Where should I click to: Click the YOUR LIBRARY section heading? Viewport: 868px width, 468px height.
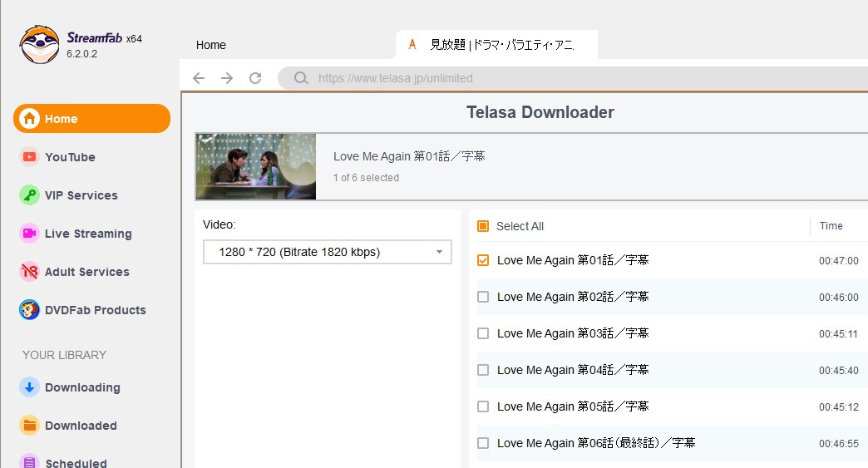click(x=64, y=355)
